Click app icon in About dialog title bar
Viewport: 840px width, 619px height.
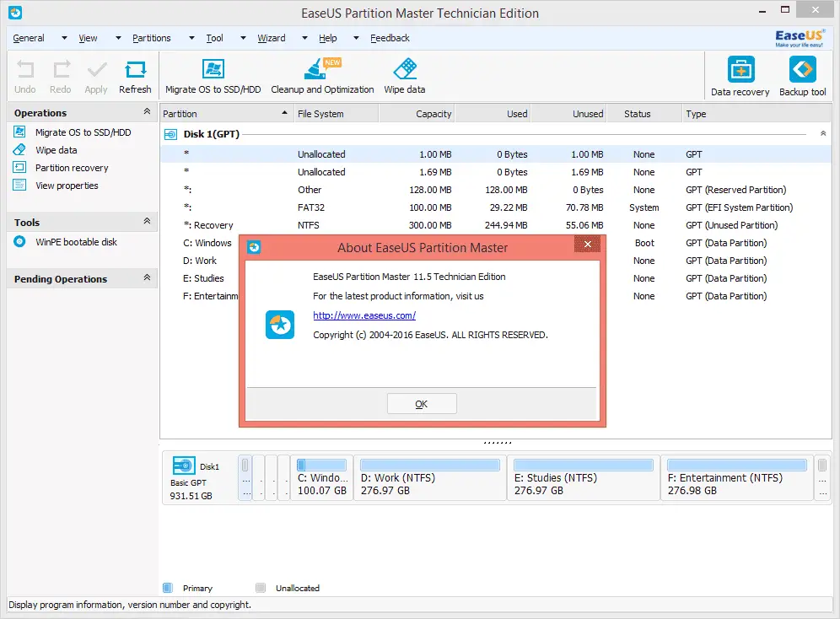254,247
